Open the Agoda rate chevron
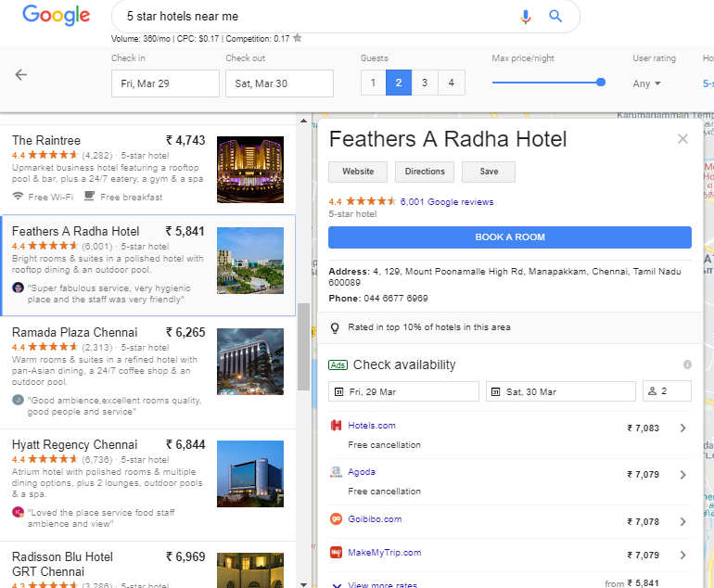 [682, 475]
